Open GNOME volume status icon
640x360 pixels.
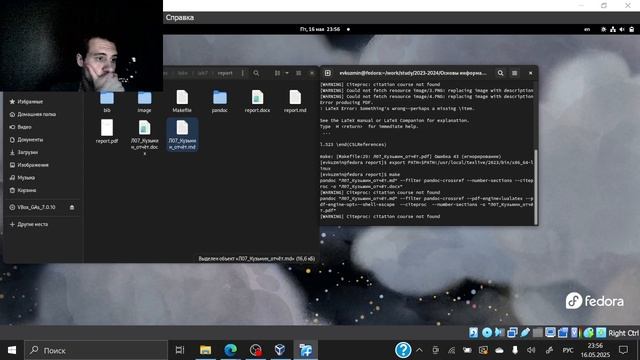click(x=622, y=29)
